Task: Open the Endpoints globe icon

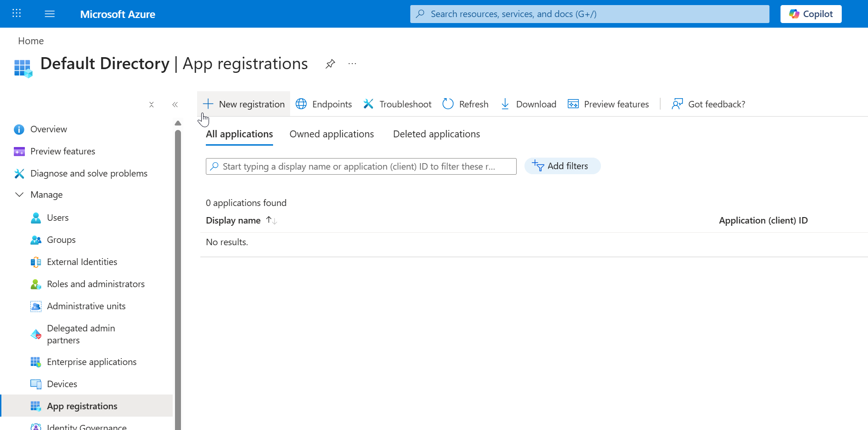Action: (x=301, y=104)
